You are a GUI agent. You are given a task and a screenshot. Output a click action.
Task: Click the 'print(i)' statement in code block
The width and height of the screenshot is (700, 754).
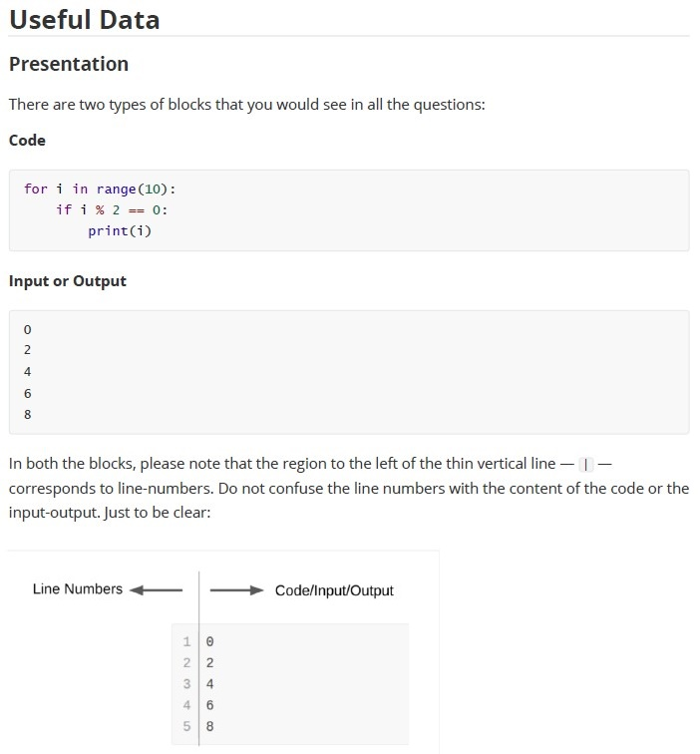(x=120, y=230)
